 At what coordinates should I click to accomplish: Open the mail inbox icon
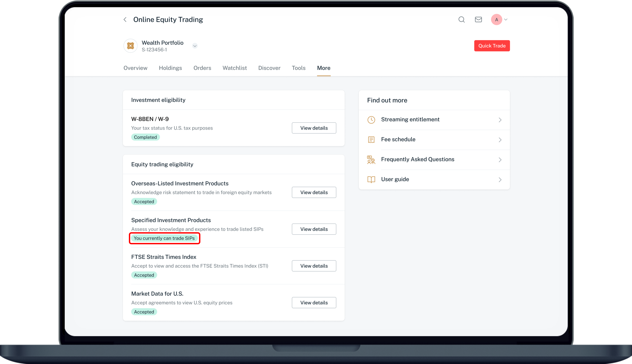(x=478, y=20)
